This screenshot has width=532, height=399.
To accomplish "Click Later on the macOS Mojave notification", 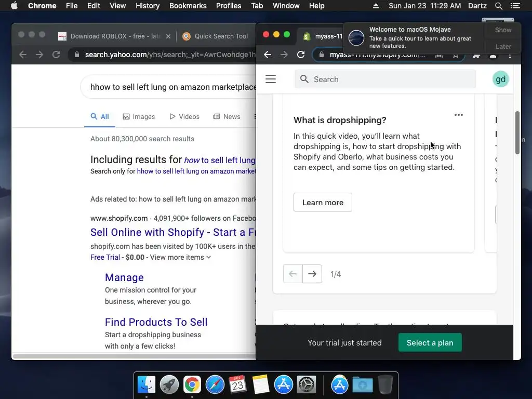I will point(503,46).
